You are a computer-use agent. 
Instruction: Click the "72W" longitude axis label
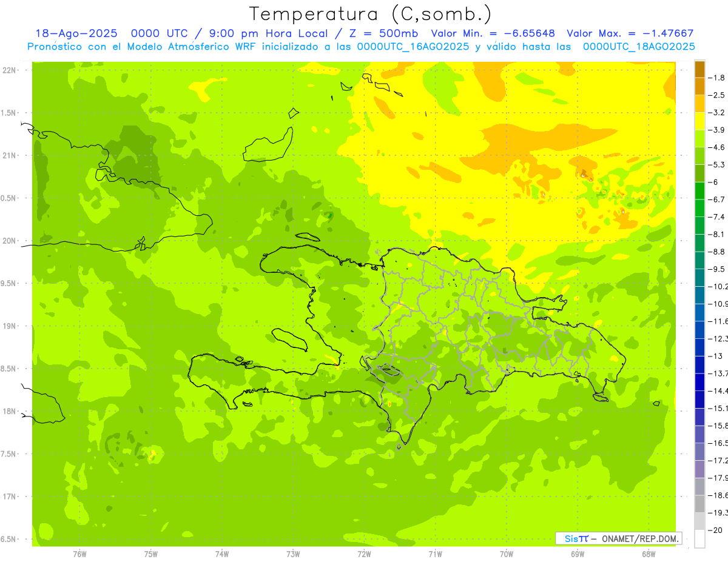pyautogui.click(x=364, y=554)
